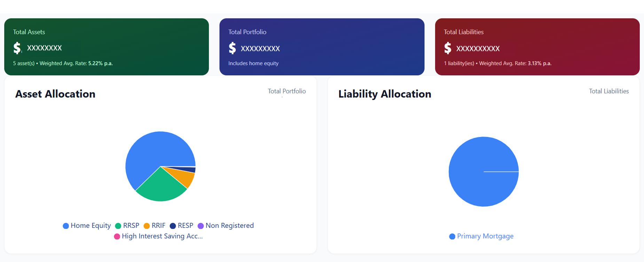This screenshot has height=262, width=644.
Task: Open the Total Liabilities selector on Liability Allocation
Action: (x=608, y=91)
